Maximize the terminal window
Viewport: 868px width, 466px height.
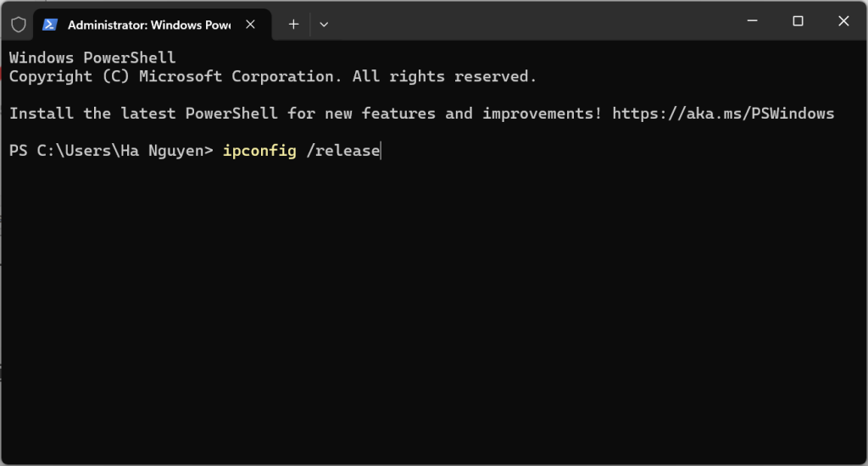coord(798,21)
